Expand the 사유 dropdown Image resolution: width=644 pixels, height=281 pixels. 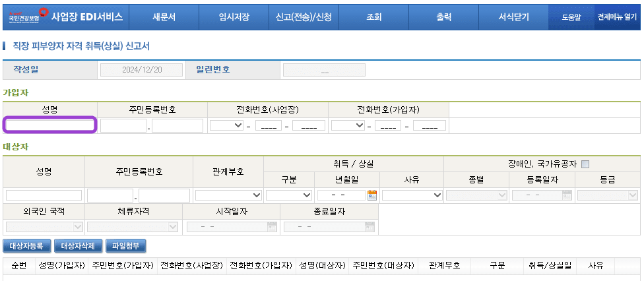[412, 195]
